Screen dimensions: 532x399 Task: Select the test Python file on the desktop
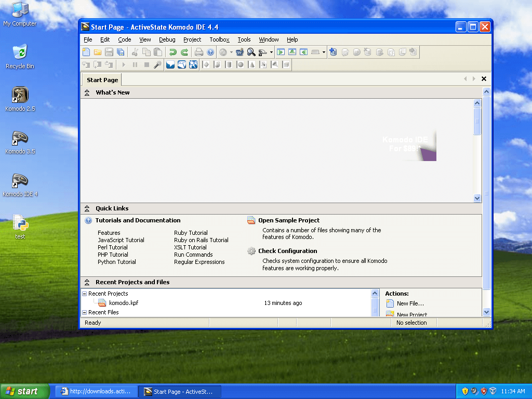coord(20,227)
